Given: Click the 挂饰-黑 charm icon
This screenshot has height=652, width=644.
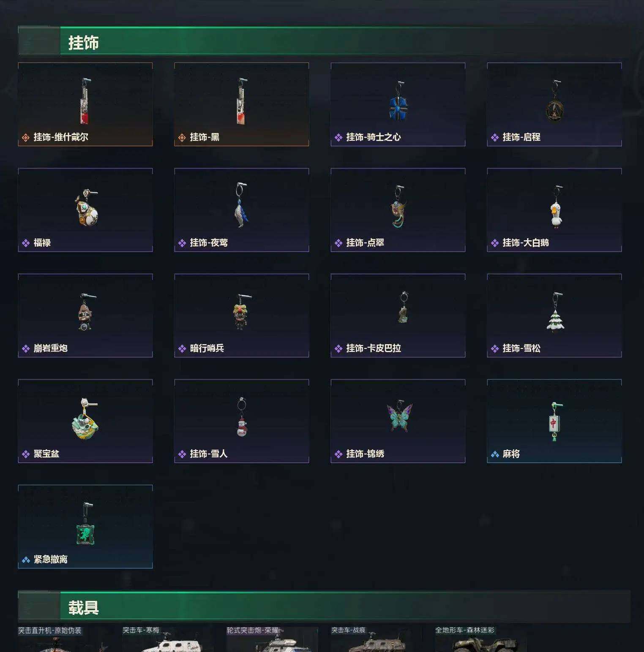Looking at the screenshot, I should (x=242, y=102).
